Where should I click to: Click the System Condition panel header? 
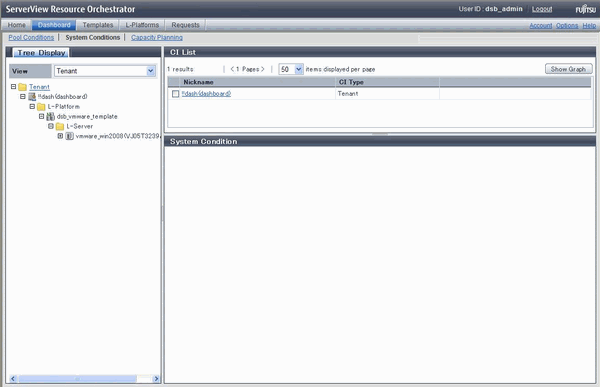[380, 141]
